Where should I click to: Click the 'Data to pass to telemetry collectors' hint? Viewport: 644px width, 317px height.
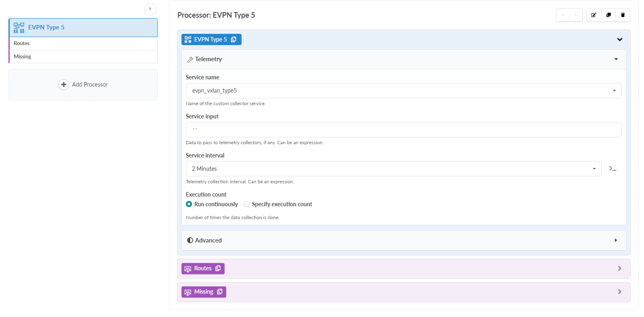pos(254,143)
